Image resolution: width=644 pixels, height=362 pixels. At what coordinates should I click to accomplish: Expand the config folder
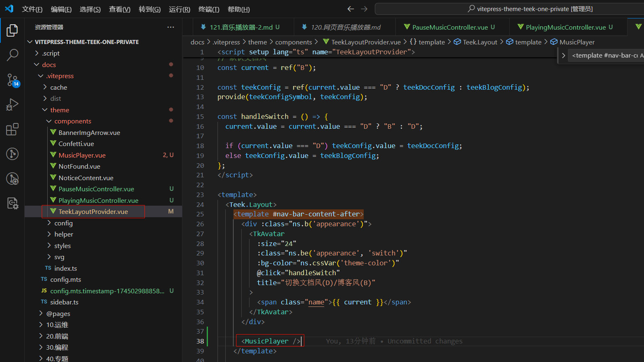click(49, 223)
